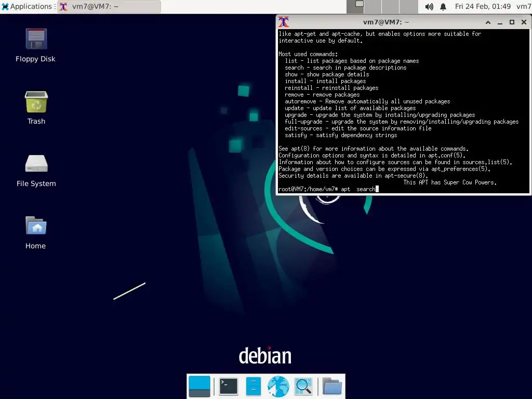Click the Show Desktop dock icon
The height and width of the screenshot is (399, 532).
click(199, 386)
